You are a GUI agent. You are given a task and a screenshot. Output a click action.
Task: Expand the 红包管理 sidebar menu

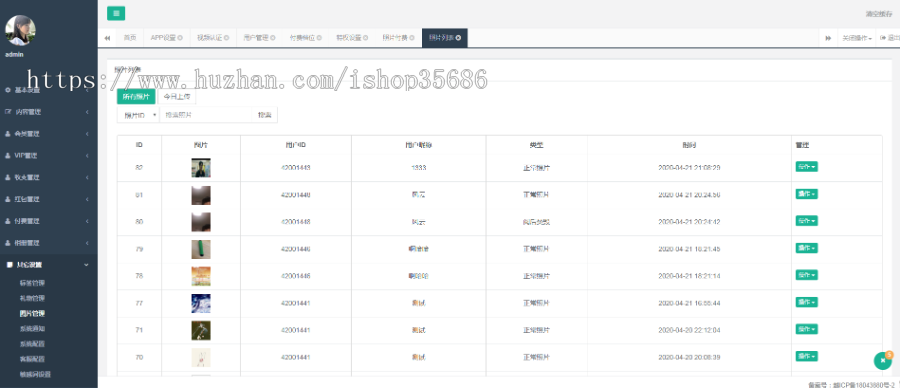coord(49,199)
